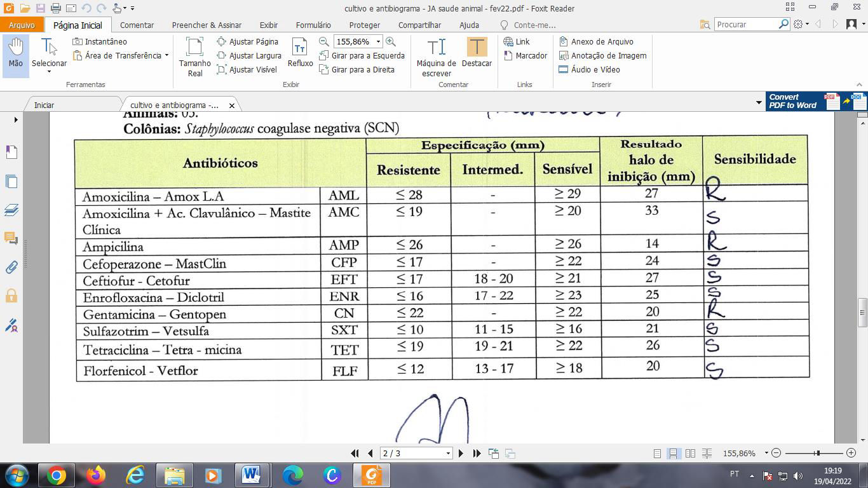Switch to Exibir ribbon tab
The width and height of the screenshot is (868, 488).
268,25
